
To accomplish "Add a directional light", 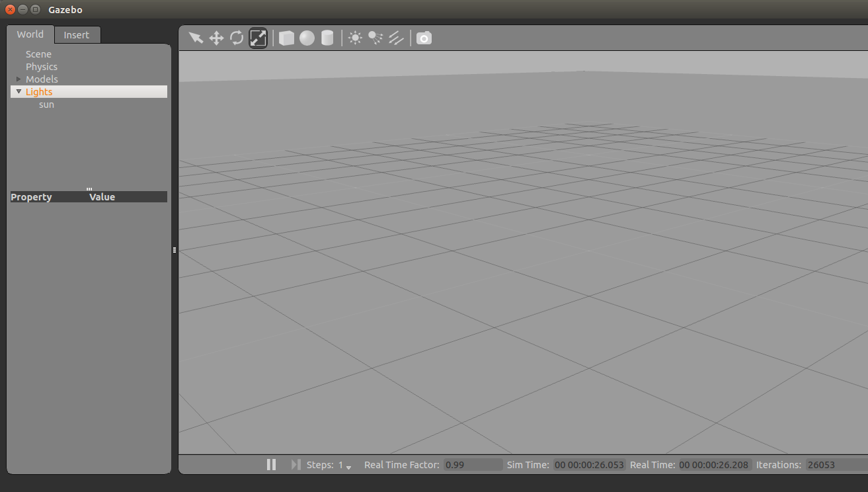I will click(x=396, y=38).
